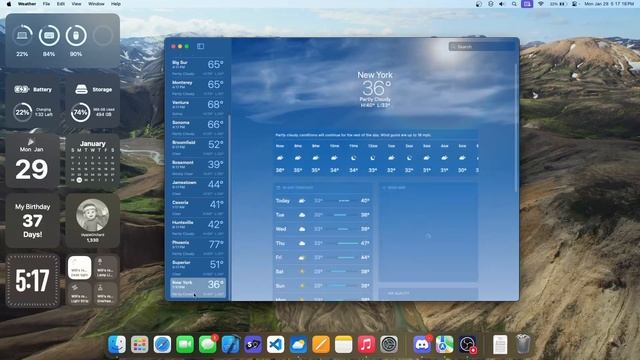Select Big Sur in the city list
Viewport: 640px width, 360px height.
click(198, 67)
